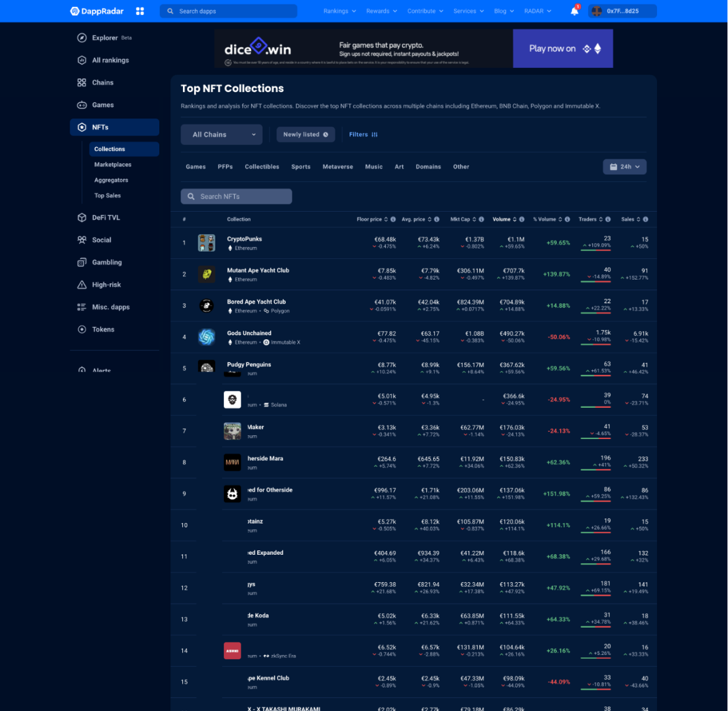The width and height of the screenshot is (728, 711).
Task: Open Collections under NFTs
Action: click(x=124, y=149)
